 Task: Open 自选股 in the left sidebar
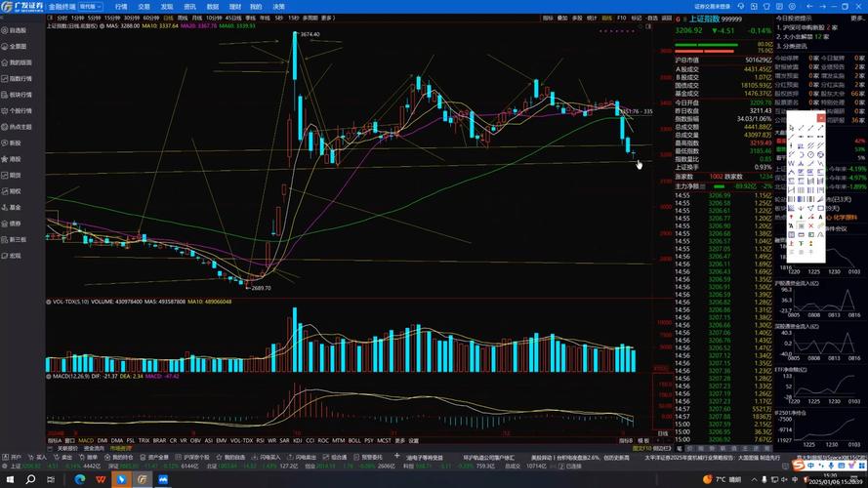pos(18,30)
